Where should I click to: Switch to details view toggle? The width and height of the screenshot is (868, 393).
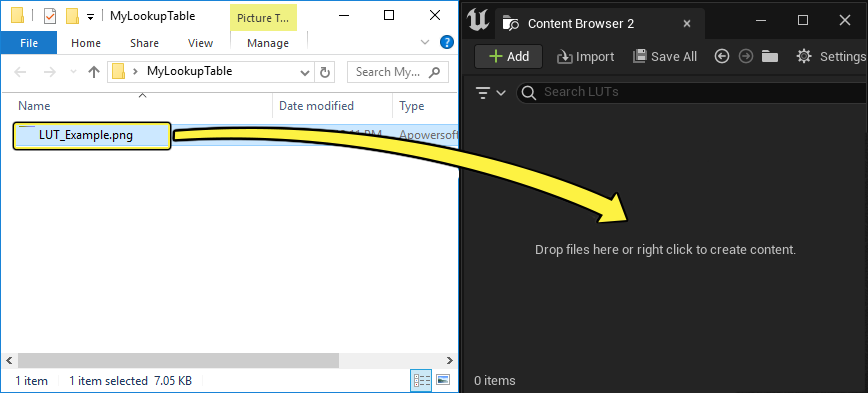422,380
